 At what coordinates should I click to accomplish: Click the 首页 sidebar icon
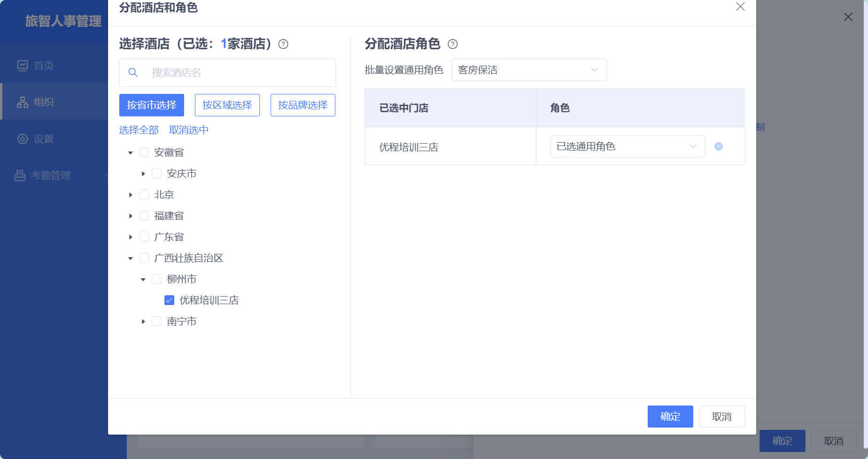click(23, 65)
